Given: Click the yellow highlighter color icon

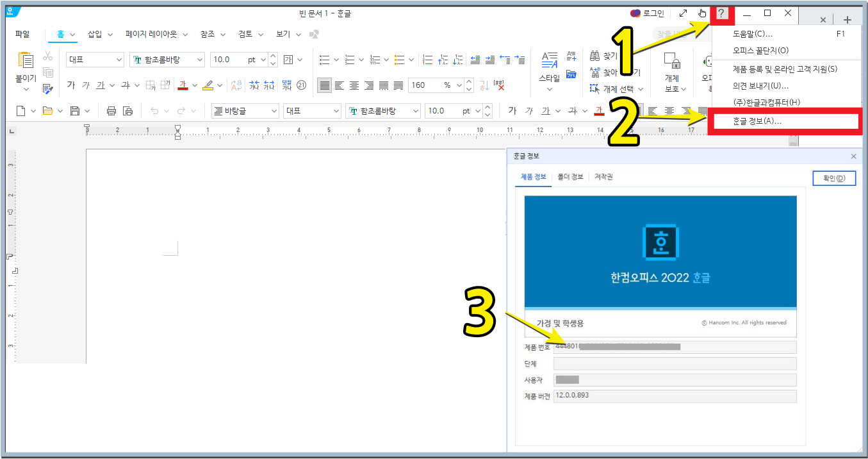Looking at the screenshot, I should (x=208, y=85).
